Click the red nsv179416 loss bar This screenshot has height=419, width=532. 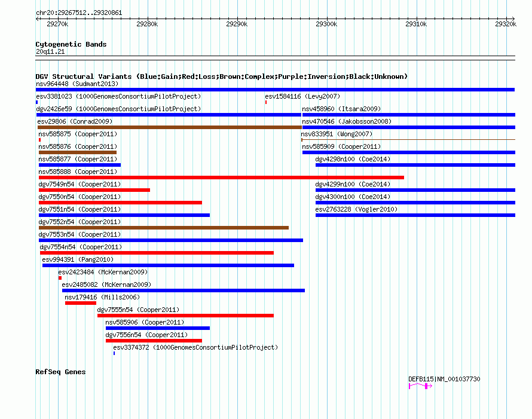(x=81, y=303)
